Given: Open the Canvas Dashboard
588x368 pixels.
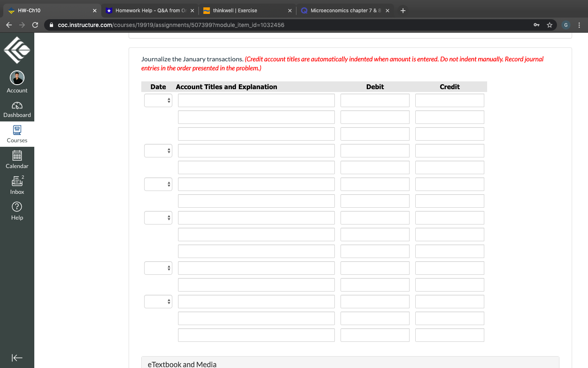Looking at the screenshot, I should tap(17, 109).
